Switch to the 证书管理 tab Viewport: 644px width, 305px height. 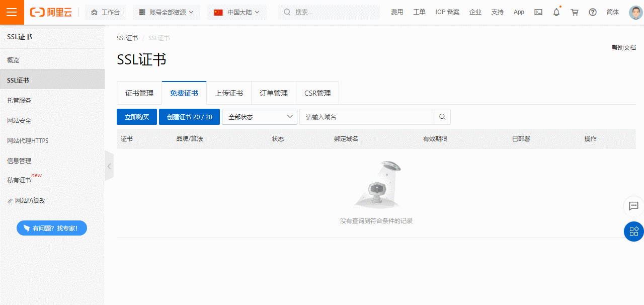(x=139, y=93)
